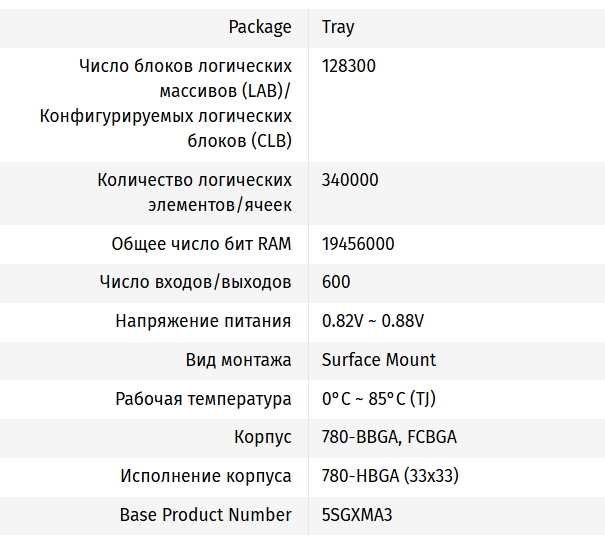Select the RAM bits value 19456000
605x549 pixels.
pyautogui.click(x=358, y=244)
